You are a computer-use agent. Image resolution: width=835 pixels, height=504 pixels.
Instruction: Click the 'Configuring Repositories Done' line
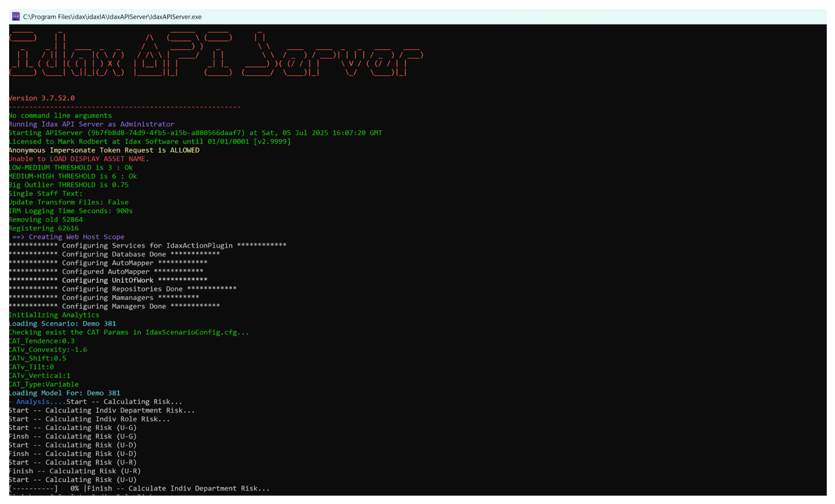(123, 289)
